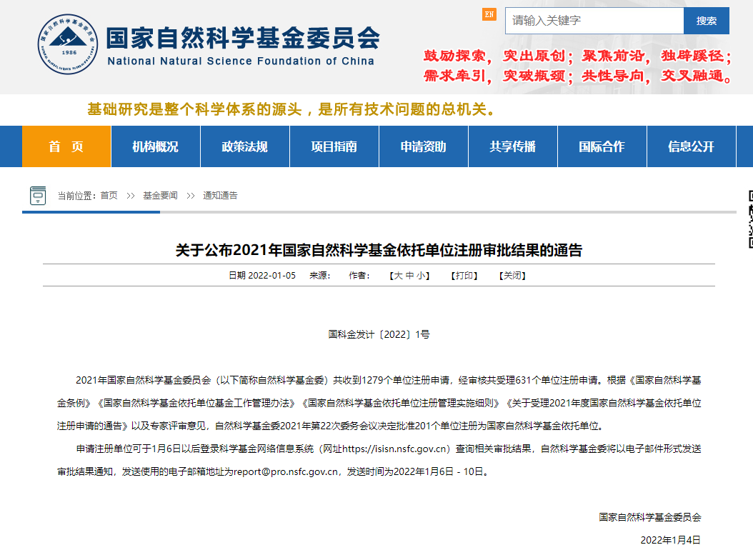Go to 通知通告 in the breadcrumb
This screenshot has height=560, width=753.
click(220, 196)
